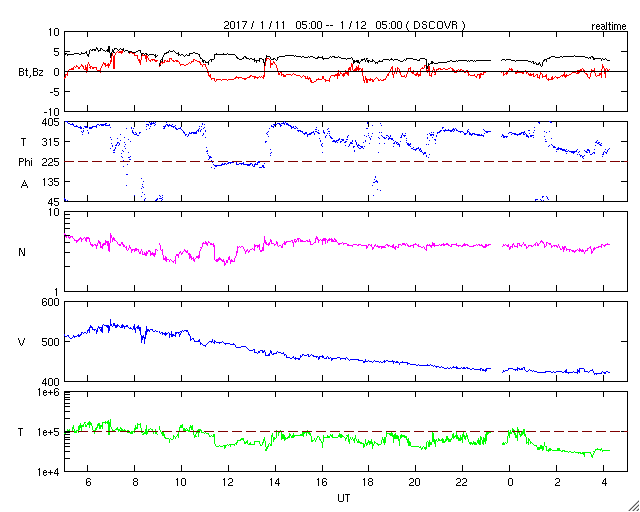Screen dimensions: 640x512
Task: Click the '20' hour tick on UT axis
Action: pos(416,482)
